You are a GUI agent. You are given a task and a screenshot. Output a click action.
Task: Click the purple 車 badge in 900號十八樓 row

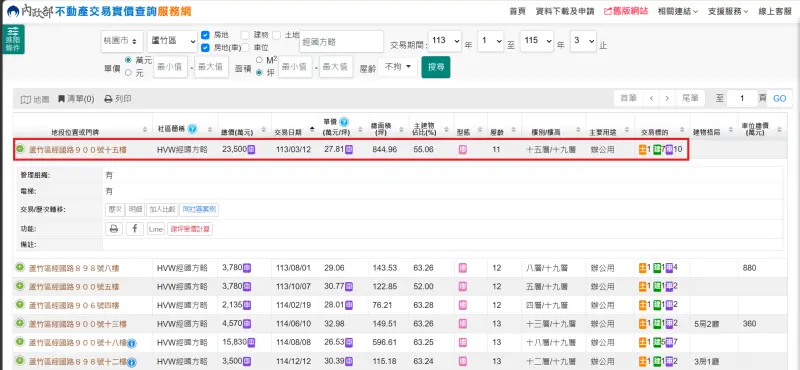(x=669, y=342)
